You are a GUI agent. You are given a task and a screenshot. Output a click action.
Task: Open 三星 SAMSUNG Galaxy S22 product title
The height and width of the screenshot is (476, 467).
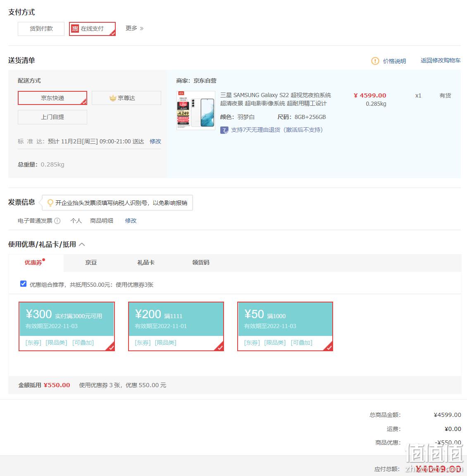pyautogui.click(x=275, y=99)
